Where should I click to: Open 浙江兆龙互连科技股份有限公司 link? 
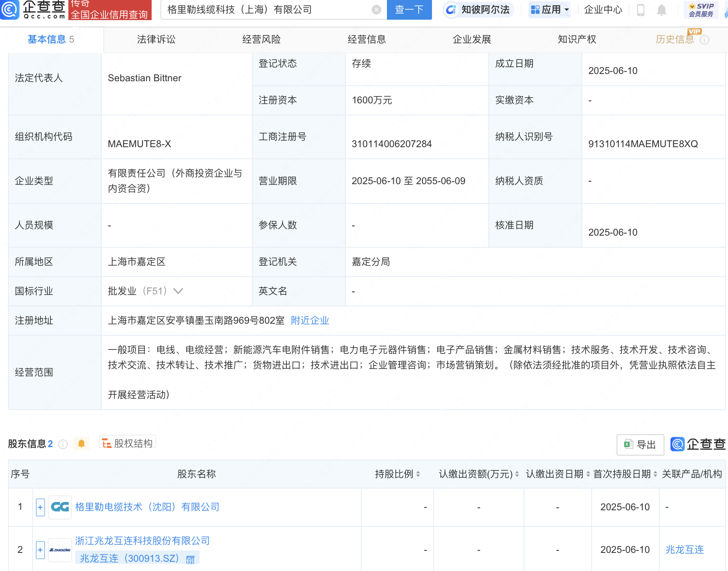pyautogui.click(x=142, y=541)
